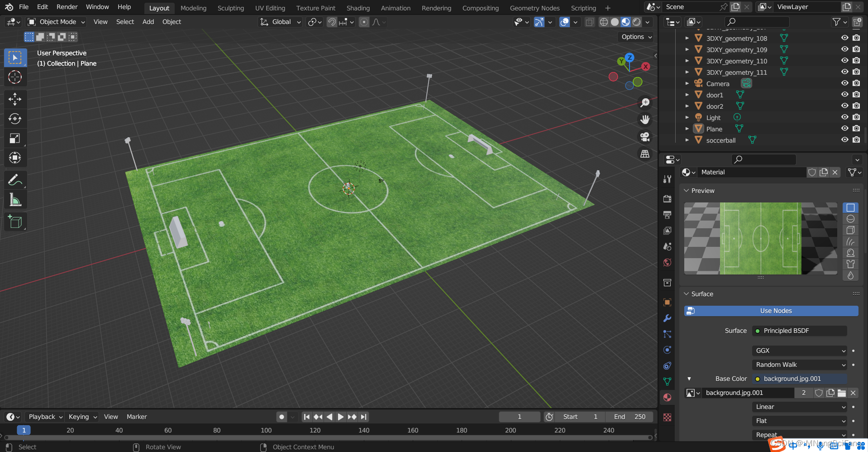Open Global transform orientation dropdown

click(x=280, y=22)
